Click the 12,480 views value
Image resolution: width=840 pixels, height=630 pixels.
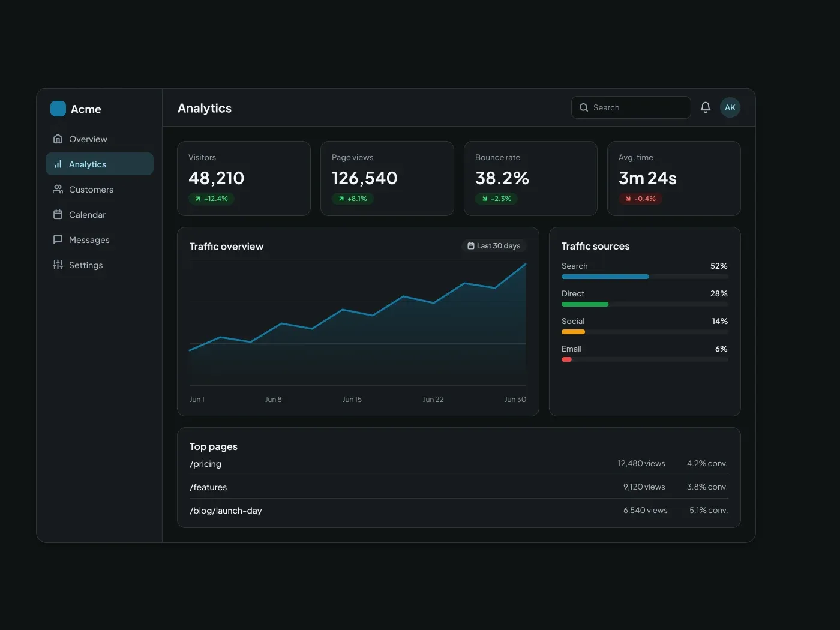641,463
